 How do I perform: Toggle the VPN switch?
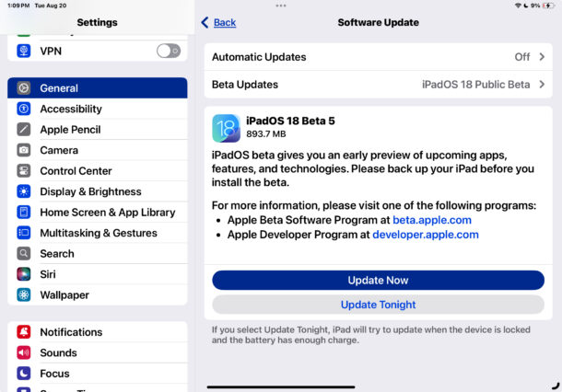click(x=168, y=52)
